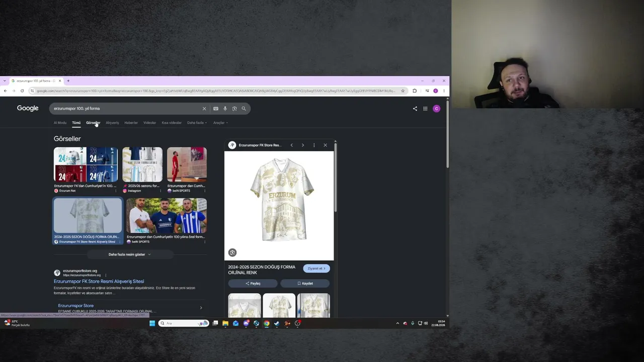Open the Erzurumspor FK Store source title
The image size is (644, 362).
[x=260, y=145]
